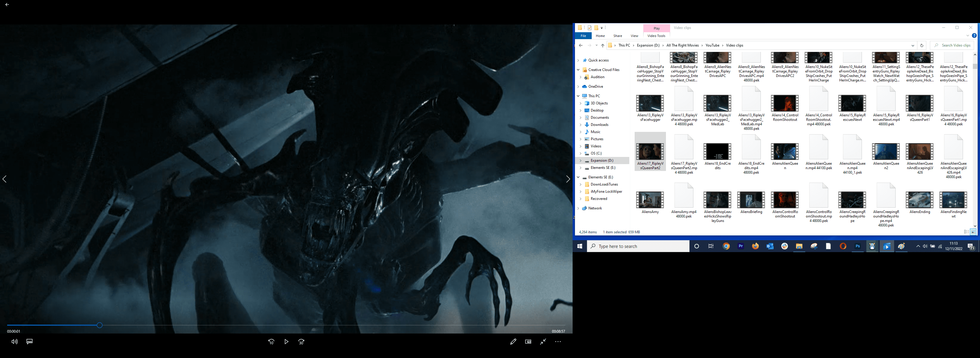Open the Customize Quick Access Toolbar dropdown
The width and height of the screenshot is (980, 358).
(602, 28)
